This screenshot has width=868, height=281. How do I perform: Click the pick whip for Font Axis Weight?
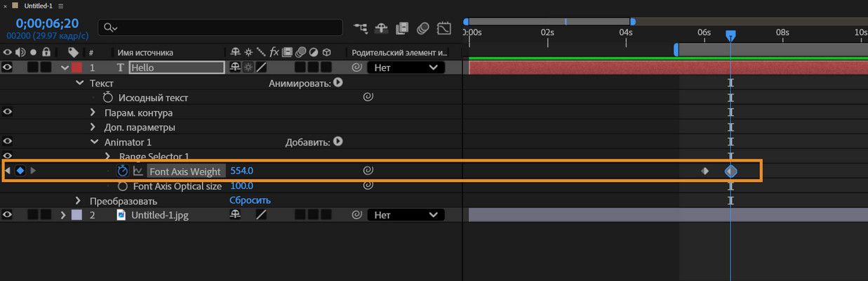click(367, 171)
